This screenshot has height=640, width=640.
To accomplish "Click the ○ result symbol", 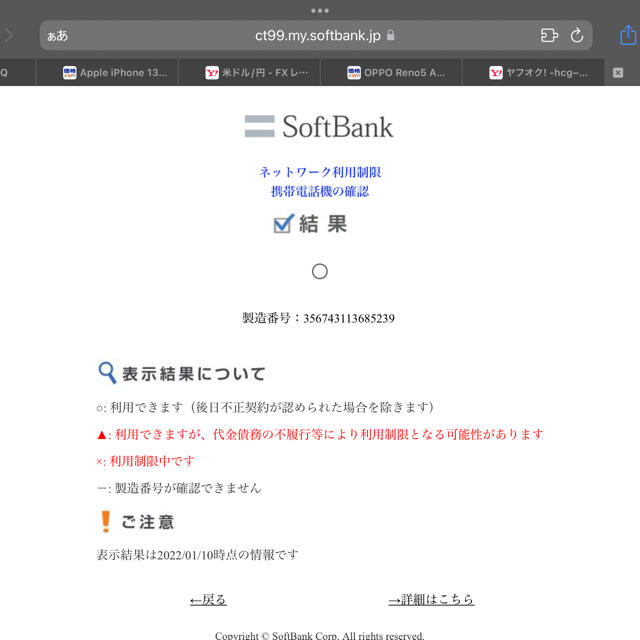I will [x=320, y=271].
